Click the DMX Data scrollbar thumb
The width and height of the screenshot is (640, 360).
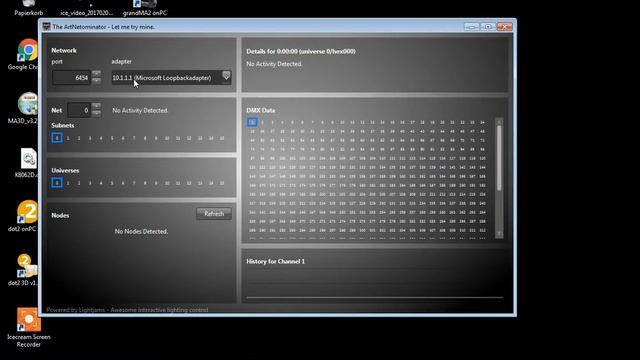(499, 158)
